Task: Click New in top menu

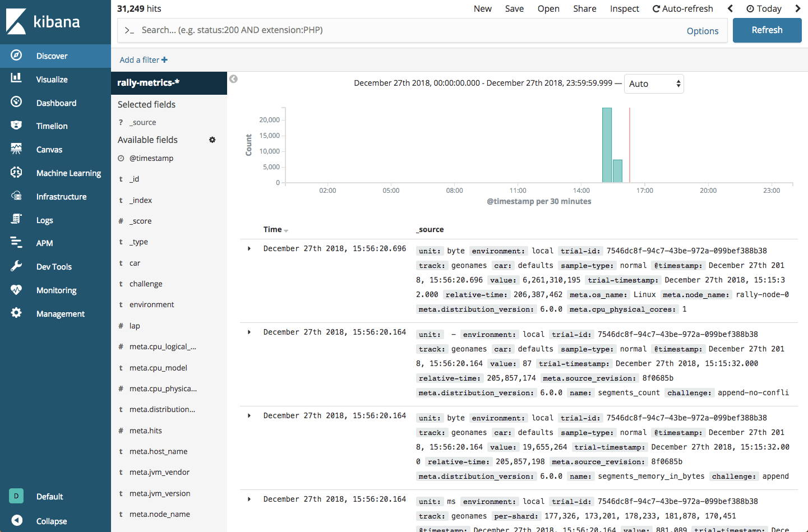Action: pos(482,8)
